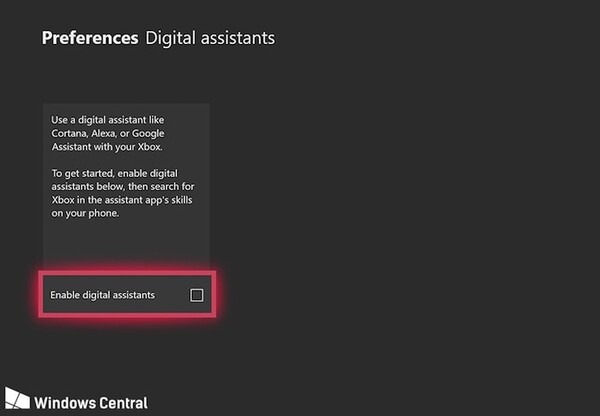Click the word Cortana in the description
The height and width of the screenshot is (416, 600).
click(x=70, y=133)
